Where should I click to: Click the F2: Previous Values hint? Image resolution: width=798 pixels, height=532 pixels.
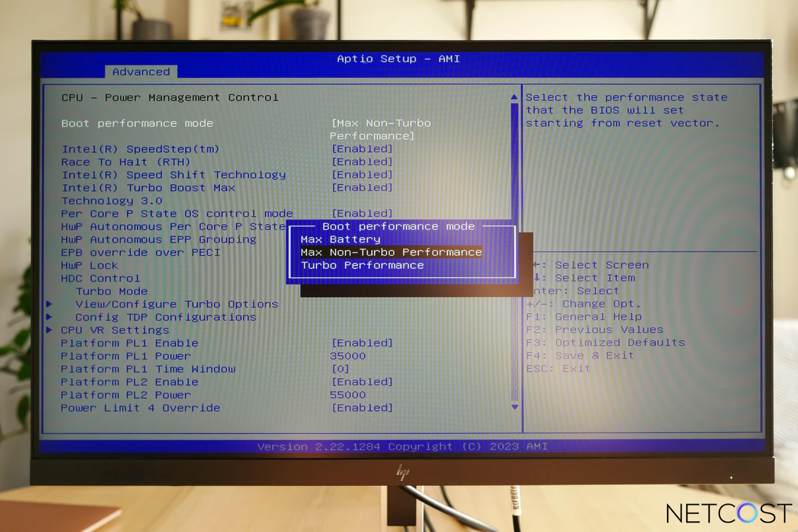pyautogui.click(x=595, y=330)
